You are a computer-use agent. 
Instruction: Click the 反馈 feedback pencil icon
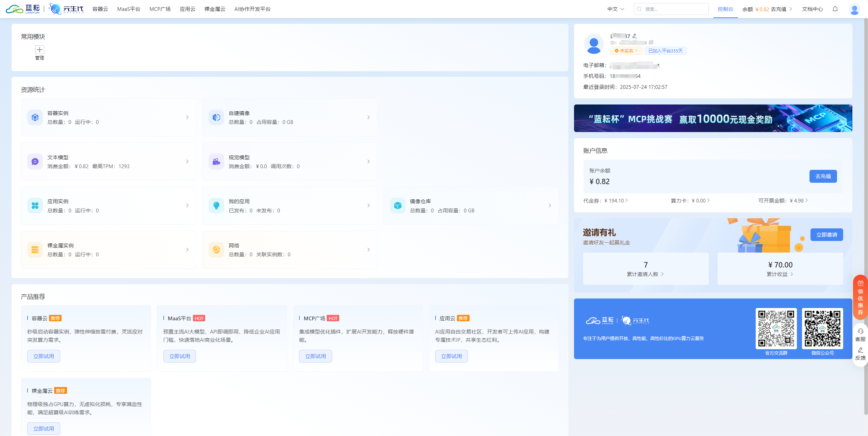(x=860, y=350)
